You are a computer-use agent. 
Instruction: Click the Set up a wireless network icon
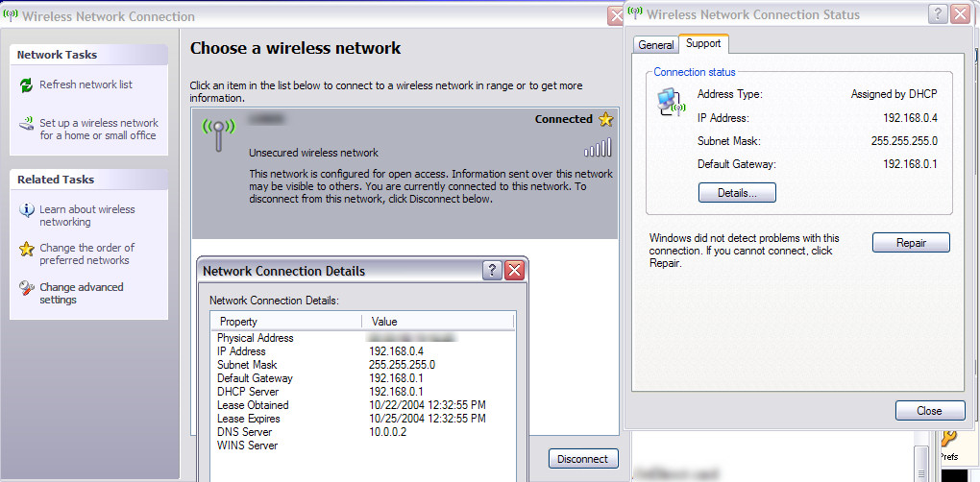coord(26,125)
